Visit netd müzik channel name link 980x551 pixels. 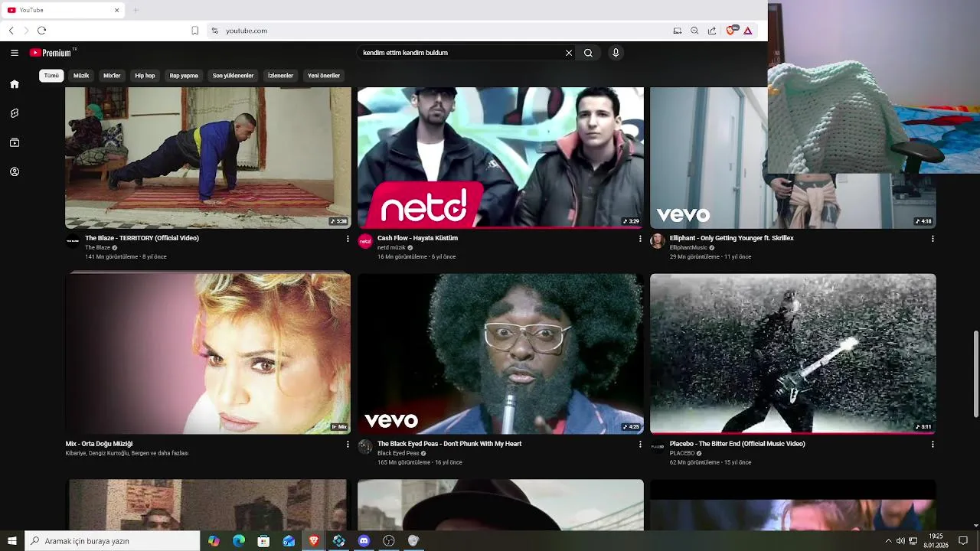(x=391, y=248)
